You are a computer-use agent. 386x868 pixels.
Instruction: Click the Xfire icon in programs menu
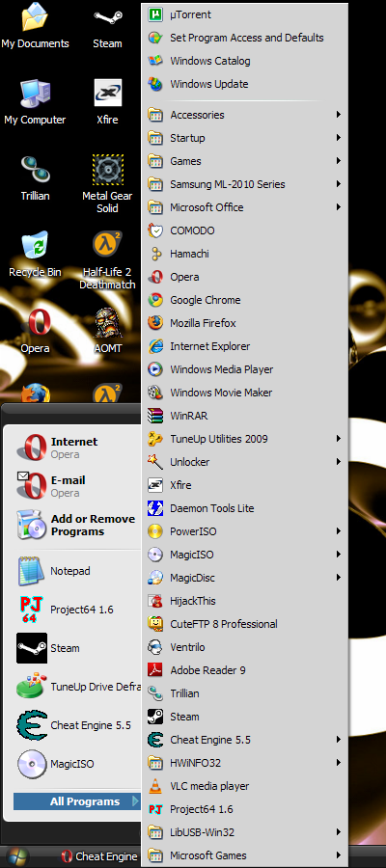155,485
